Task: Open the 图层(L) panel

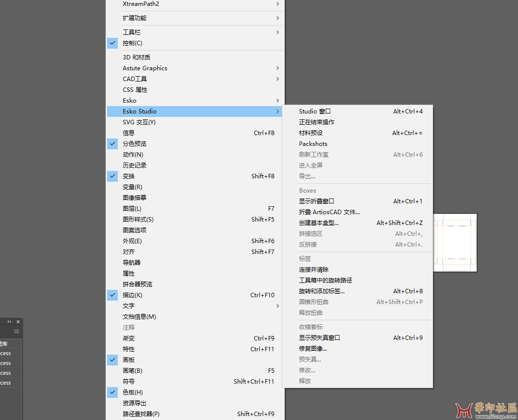Action: coord(195,208)
